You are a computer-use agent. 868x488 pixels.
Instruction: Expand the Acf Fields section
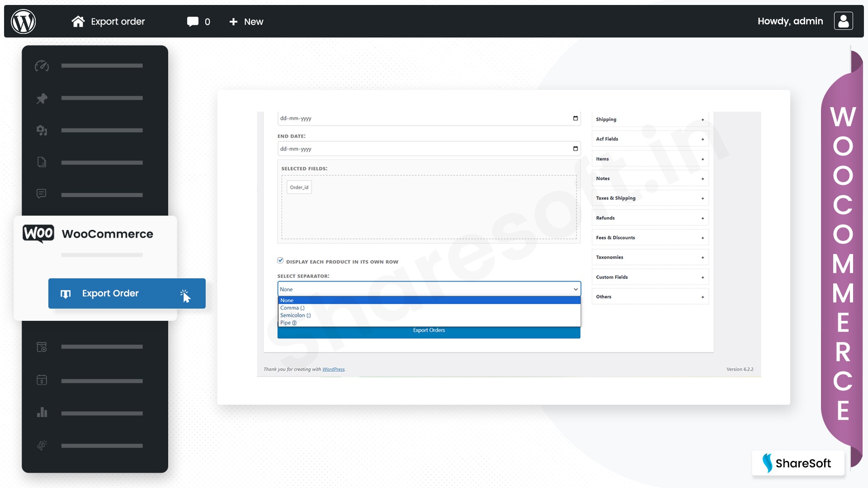click(650, 139)
